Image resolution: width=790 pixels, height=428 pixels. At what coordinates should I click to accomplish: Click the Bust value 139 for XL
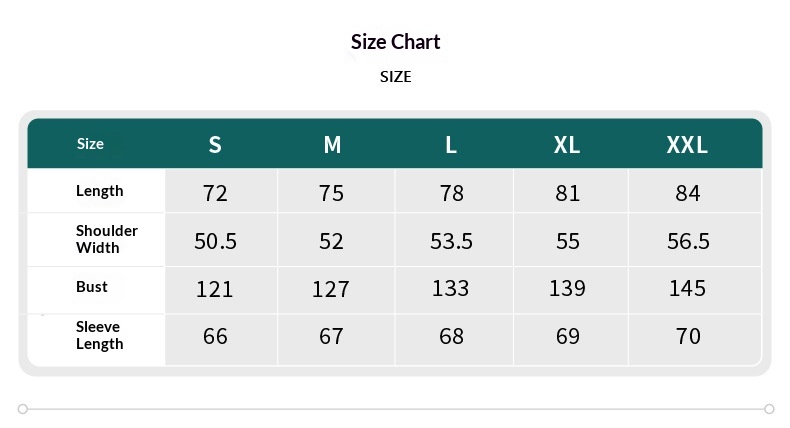[567, 288]
